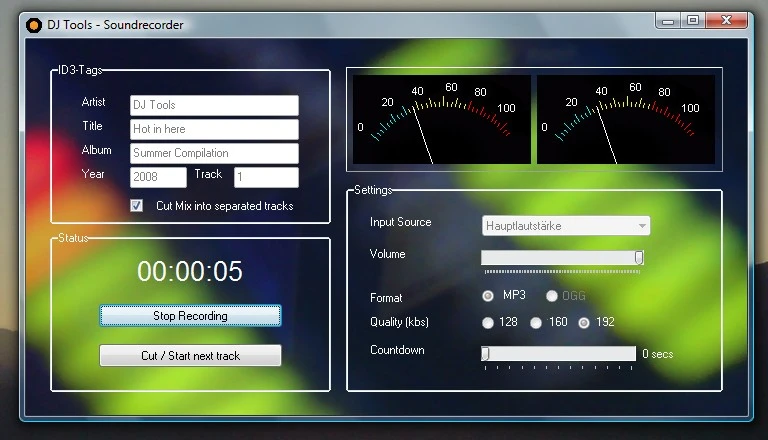Click the Title field containing Hot in here

[214, 129]
